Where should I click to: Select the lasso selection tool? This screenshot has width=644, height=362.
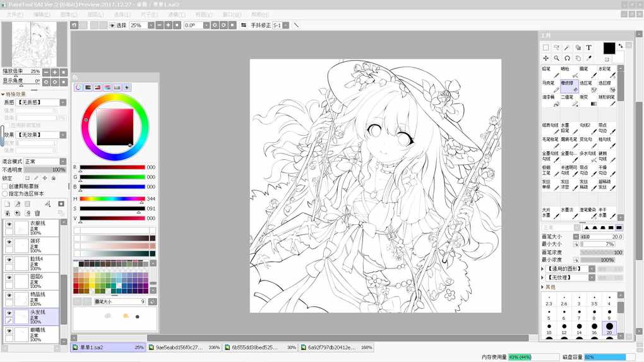coord(556,47)
